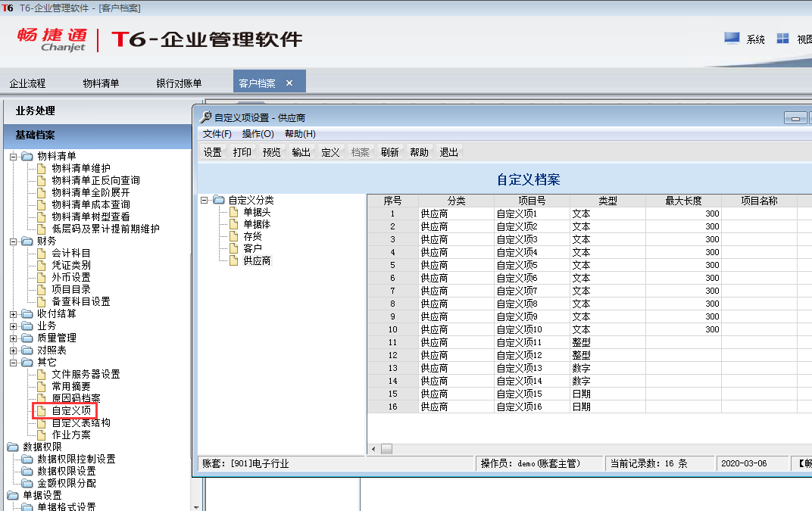Open the 基础档案 panel section
The height and width of the screenshot is (511, 812).
(x=98, y=135)
